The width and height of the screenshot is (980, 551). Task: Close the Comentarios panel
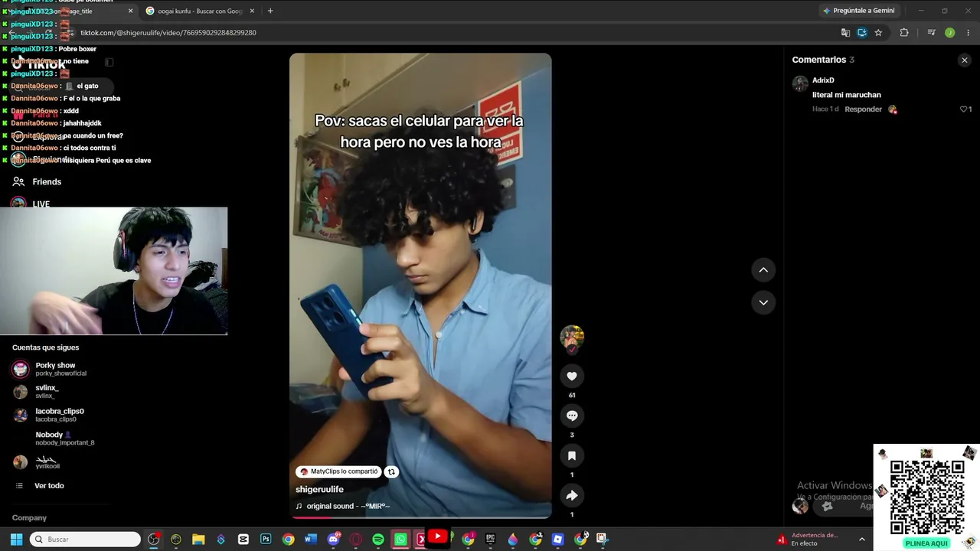[965, 60]
